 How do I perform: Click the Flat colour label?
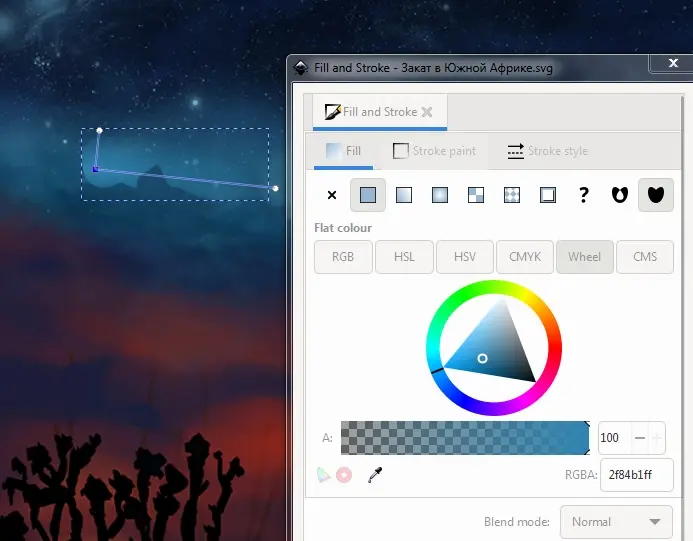[343, 228]
